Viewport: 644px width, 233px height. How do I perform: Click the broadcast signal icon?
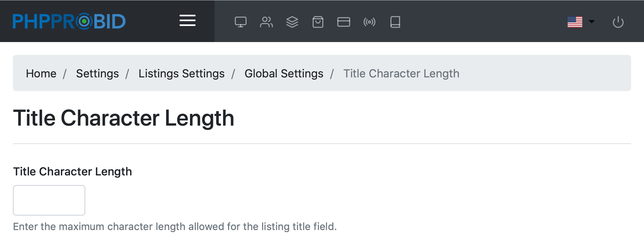(369, 22)
